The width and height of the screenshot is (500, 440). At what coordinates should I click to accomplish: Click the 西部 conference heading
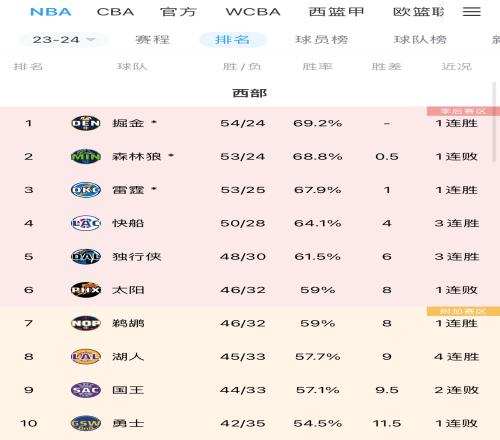(x=250, y=93)
